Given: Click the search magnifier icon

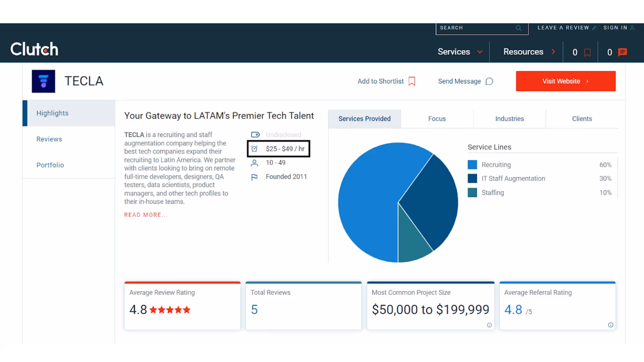Looking at the screenshot, I should [518, 28].
